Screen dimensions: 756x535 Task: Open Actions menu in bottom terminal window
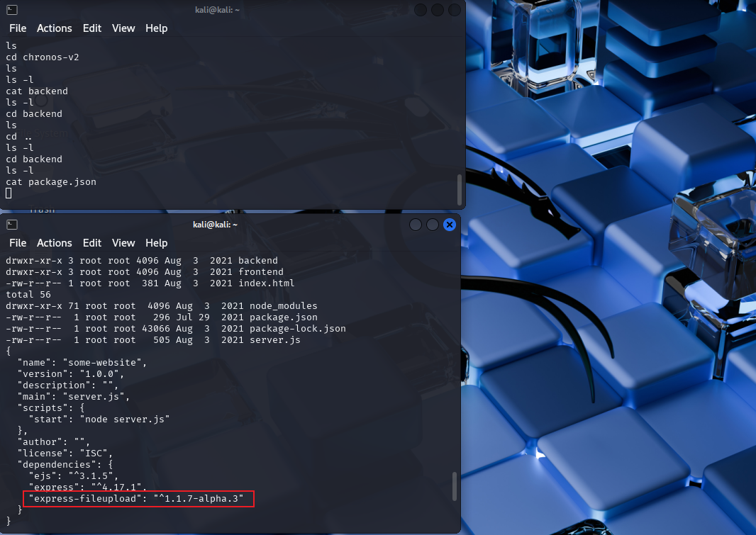[55, 243]
